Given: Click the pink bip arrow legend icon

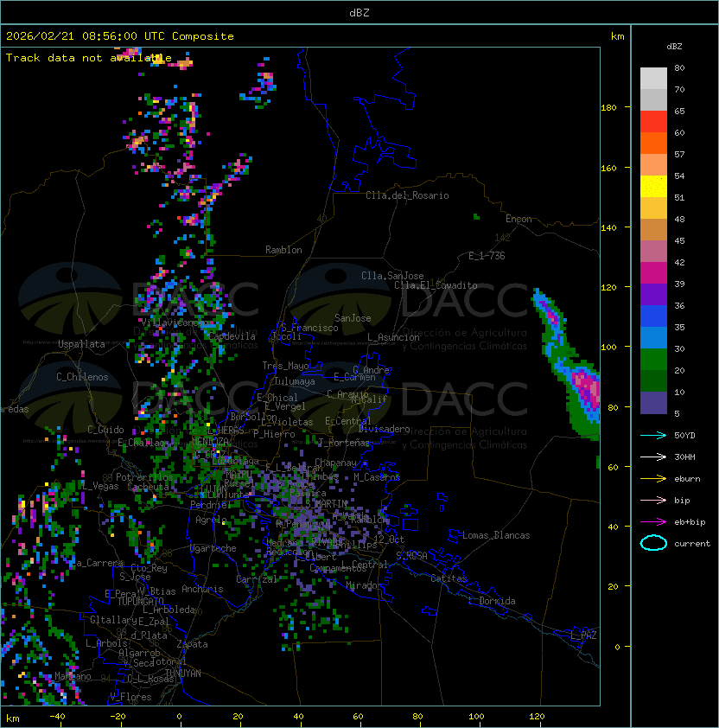Looking at the screenshot, I should tap(653, 500).
